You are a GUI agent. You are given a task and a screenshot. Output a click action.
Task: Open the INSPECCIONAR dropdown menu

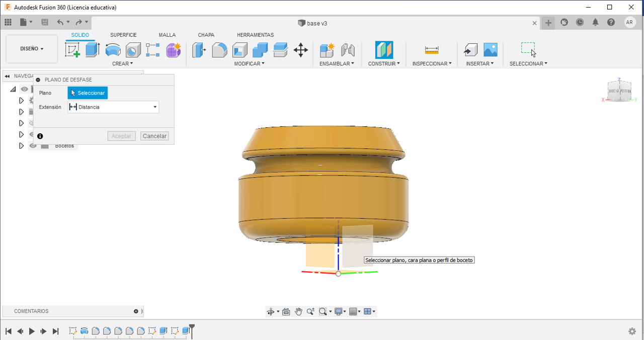click(432, 64)
